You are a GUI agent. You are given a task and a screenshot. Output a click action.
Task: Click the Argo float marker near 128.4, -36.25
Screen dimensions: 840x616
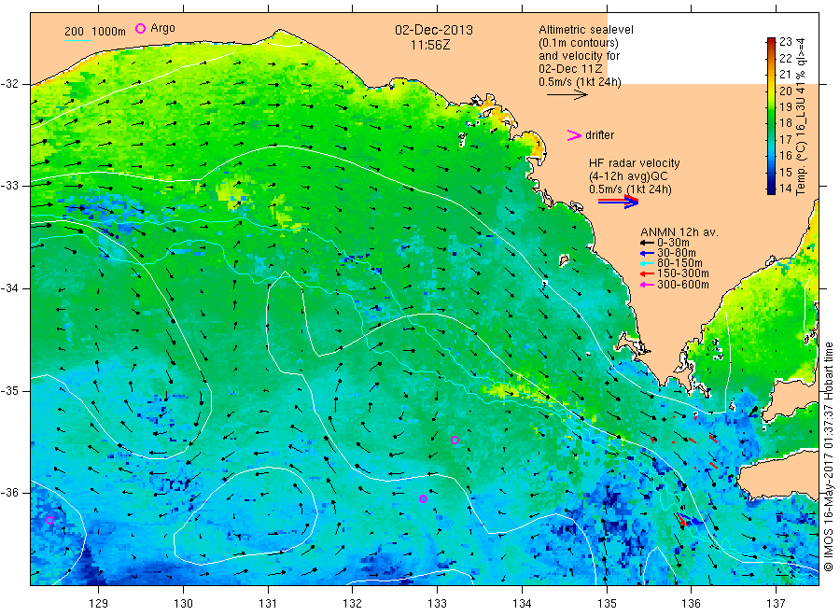pyautogui.click(x=49, y=520)
